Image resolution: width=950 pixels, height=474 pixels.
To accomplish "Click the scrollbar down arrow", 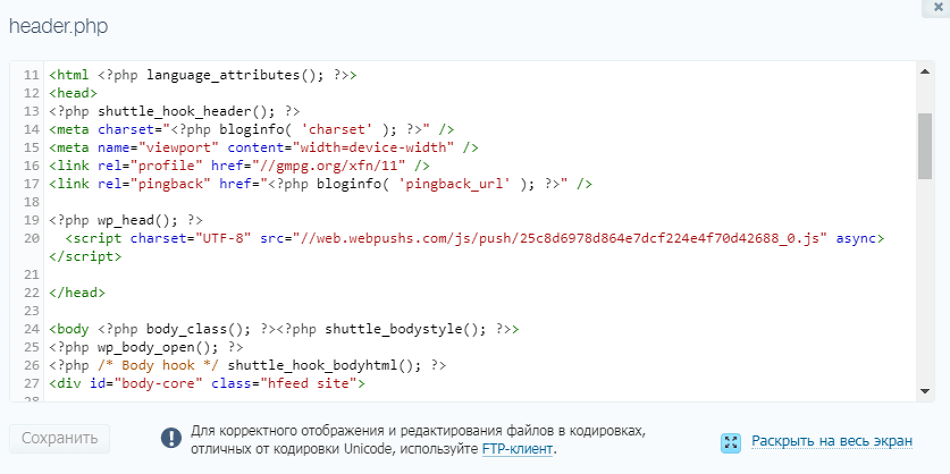I will click(x=925, y=391).
